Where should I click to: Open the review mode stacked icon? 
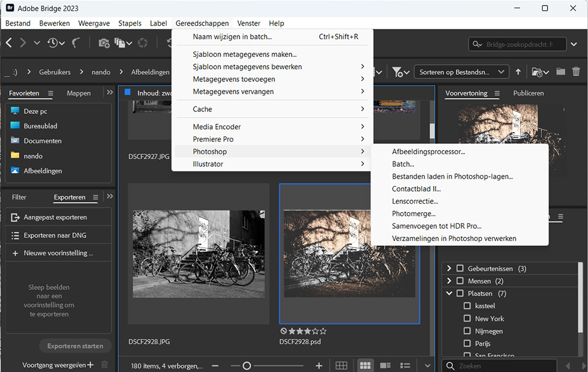tap(123, 43)
